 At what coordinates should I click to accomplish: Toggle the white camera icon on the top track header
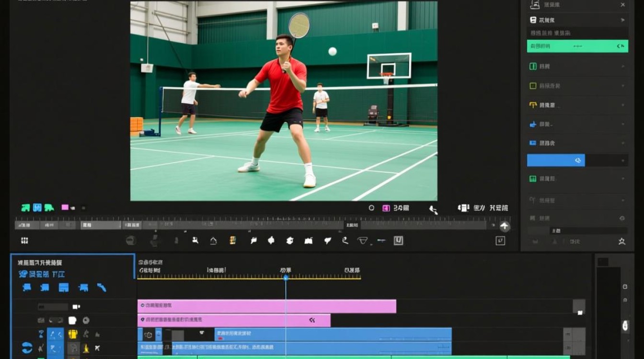click(x=76, y=307)
